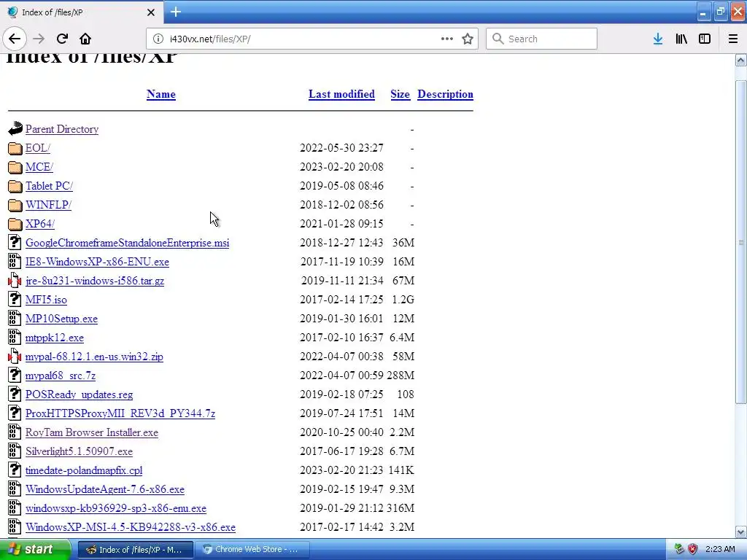Viewport: 747px width, 560px height.
Task: Download Silverlight5.1.50907.exe
Action: coord(79,451)
